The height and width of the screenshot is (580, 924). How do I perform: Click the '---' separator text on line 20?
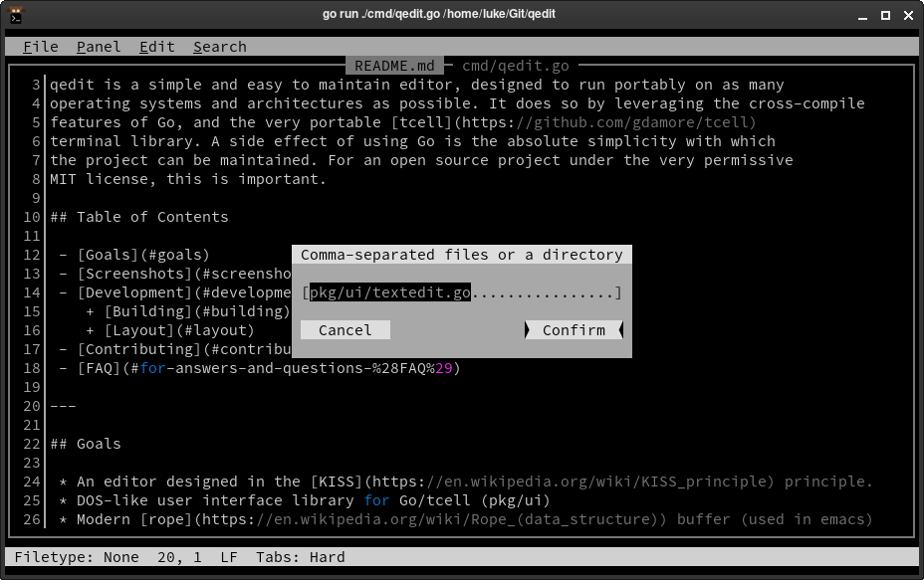63,406
